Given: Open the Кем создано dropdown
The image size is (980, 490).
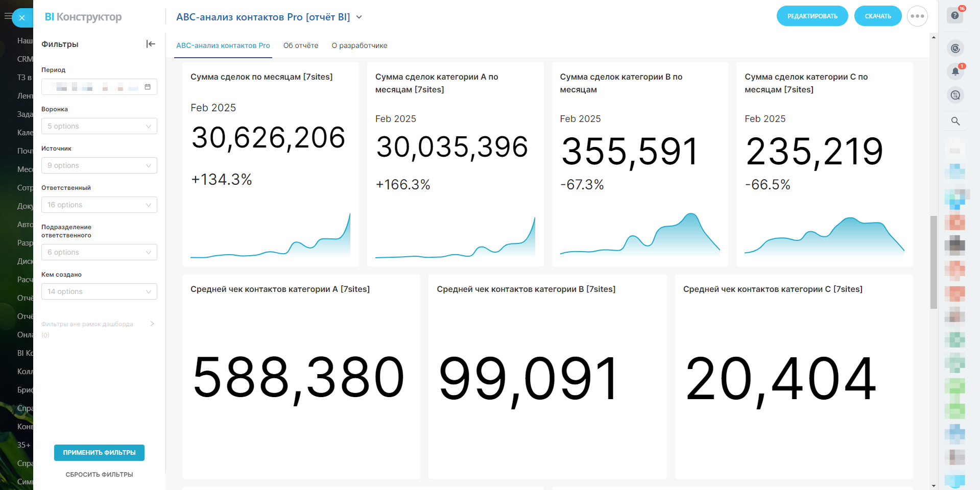Looking at the screenshot, I should click(99, 291).
